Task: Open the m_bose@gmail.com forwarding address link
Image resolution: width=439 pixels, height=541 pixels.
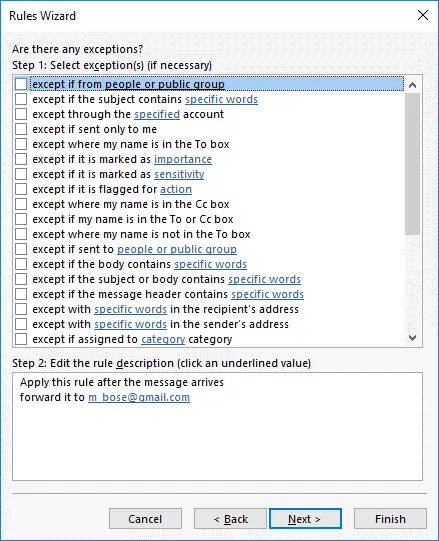Action: click(139, 397)
